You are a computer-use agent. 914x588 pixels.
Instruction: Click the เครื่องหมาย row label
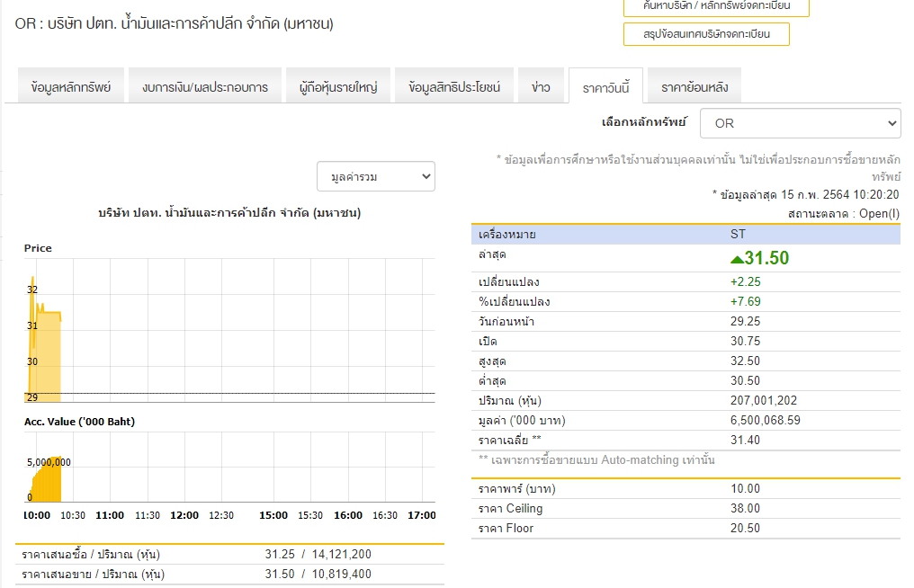click(x=507, y=234)
